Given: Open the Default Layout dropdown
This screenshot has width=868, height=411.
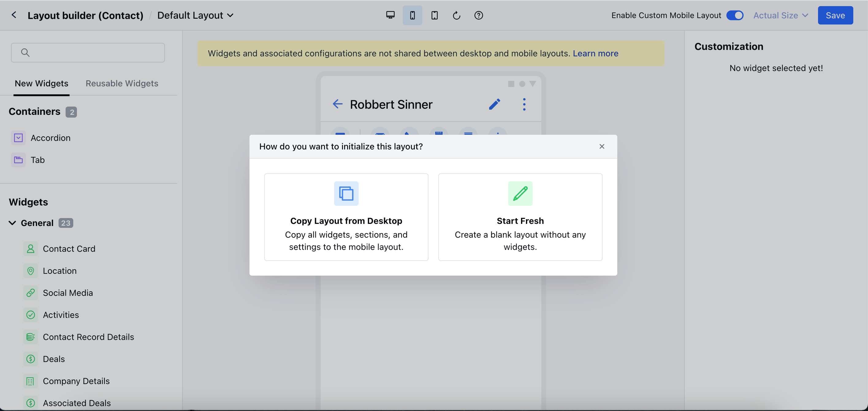Looking at the screenshot, I should (x=196, y=15).
